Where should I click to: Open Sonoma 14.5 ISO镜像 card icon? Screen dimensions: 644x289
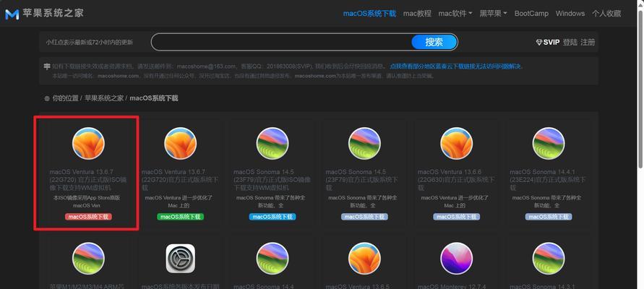click(272, 143)
